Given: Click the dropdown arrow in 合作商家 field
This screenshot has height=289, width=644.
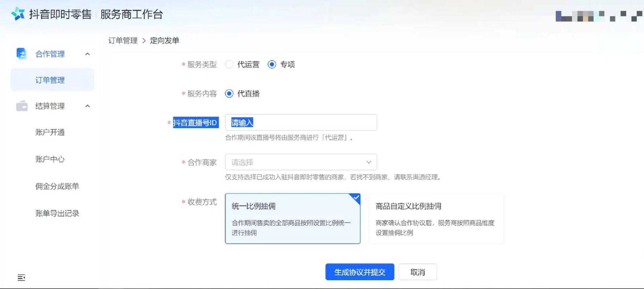Looking at the screenshot, I should point(368,162).
